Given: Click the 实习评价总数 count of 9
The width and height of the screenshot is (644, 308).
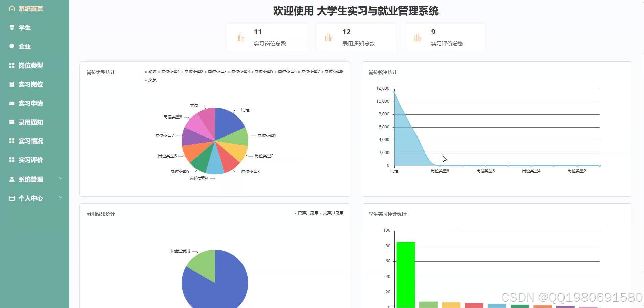Looking at the screenshot, I should (433, 32).
